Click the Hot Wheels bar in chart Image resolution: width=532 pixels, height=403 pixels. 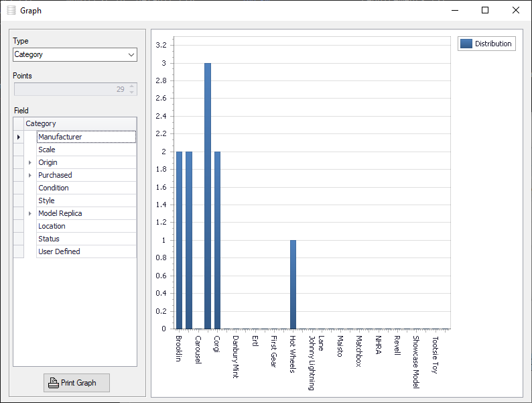(x=293, y=284)
